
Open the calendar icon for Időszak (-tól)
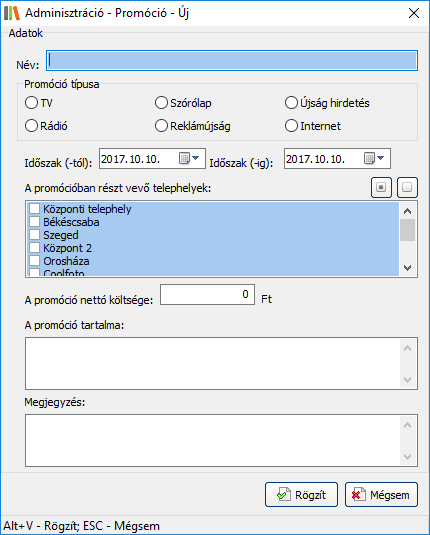184,158
